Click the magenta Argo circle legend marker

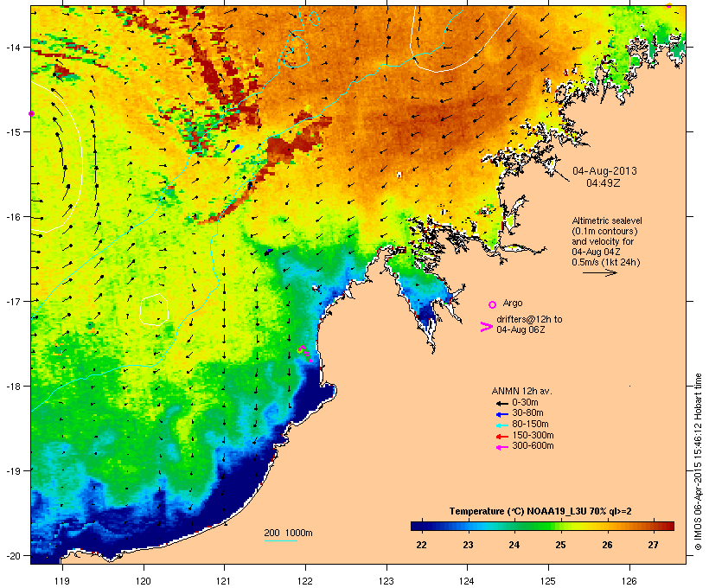(x=493, y=305)
